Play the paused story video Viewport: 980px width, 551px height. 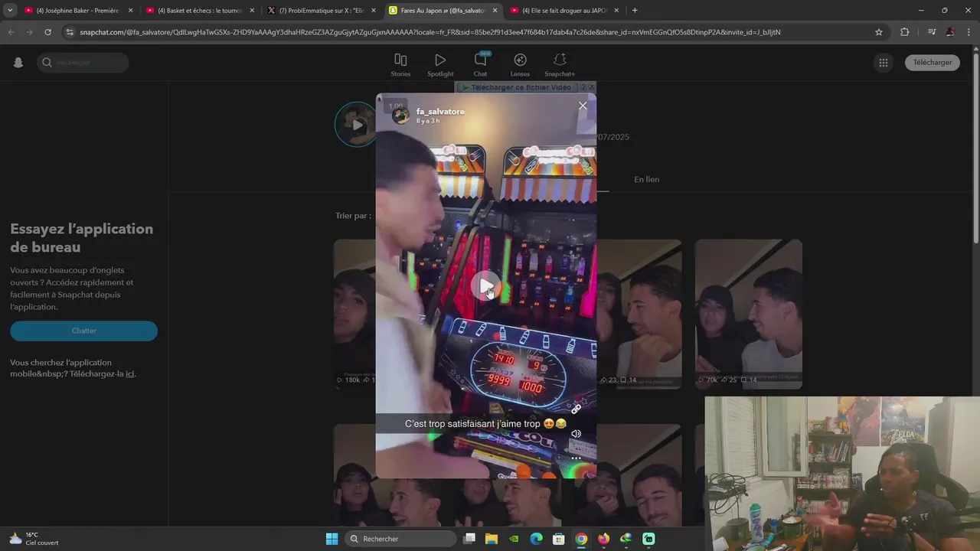(x=486, y=285)
